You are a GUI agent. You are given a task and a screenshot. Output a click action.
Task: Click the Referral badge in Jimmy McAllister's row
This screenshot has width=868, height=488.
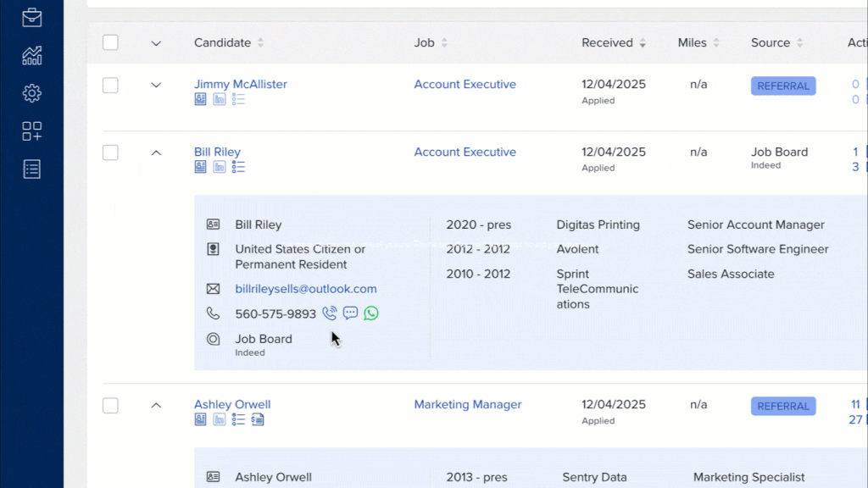point(783,86)
